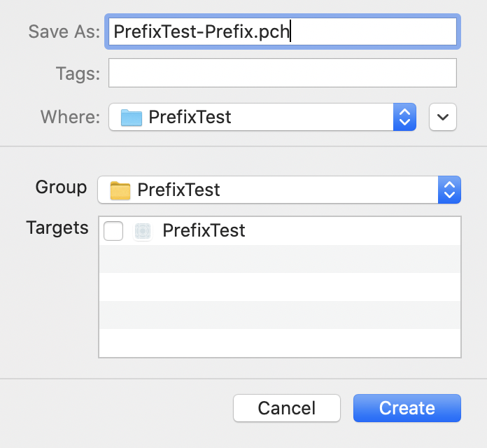Click the "Tags:" label
Image resolution: width=487 pixels, height=448 pixels.
click(x=78, y=73)
